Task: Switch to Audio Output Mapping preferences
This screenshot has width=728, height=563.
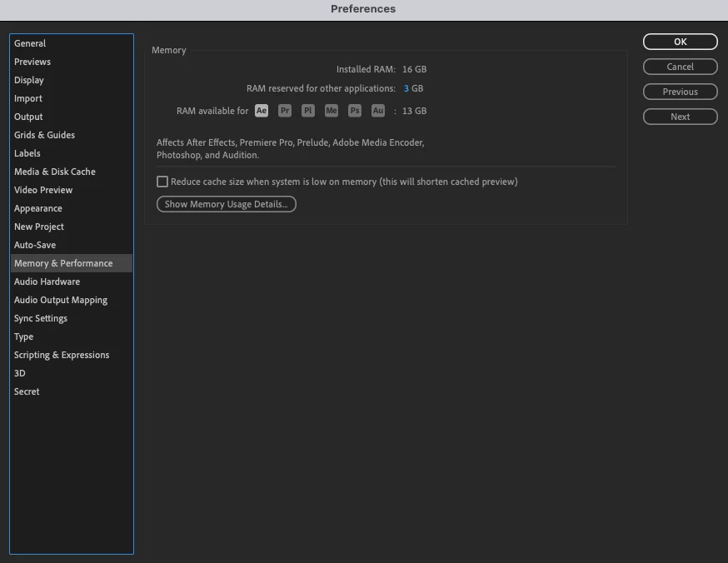Action: pyautogui.click(x=72, y=300)
